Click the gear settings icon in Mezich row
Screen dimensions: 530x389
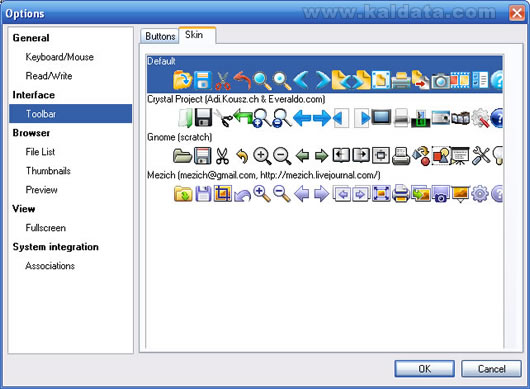[x=480, y=194]
